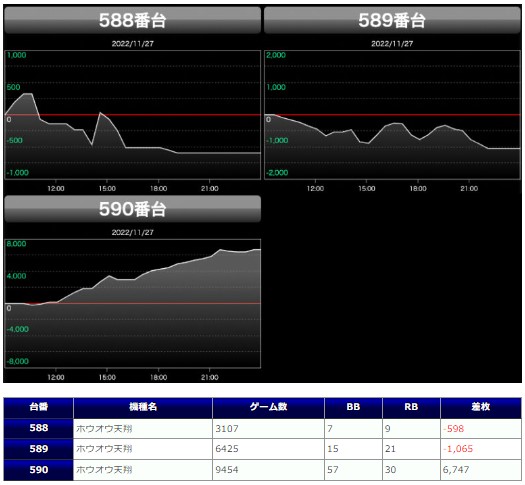Click the 588番台 header bar
The height and width of the screenshot is (485, 525).
pos(132,20)
